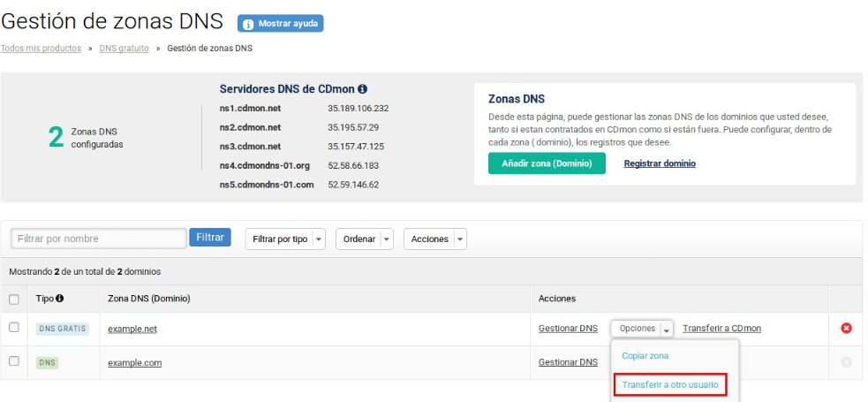Click the info icon next to Tipo header
Image resolution: width=868 pixels, height=402 pixels.
click(x=60, y=299)
